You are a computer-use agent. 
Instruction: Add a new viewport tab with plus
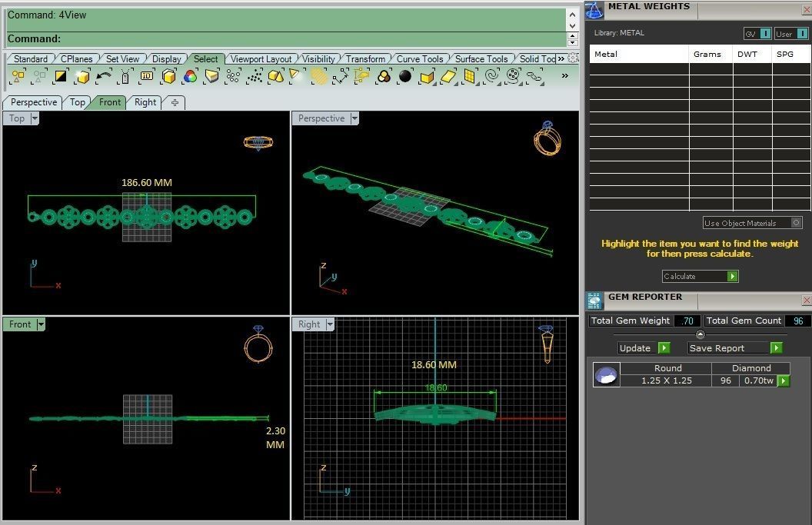(x=175, y=102)
